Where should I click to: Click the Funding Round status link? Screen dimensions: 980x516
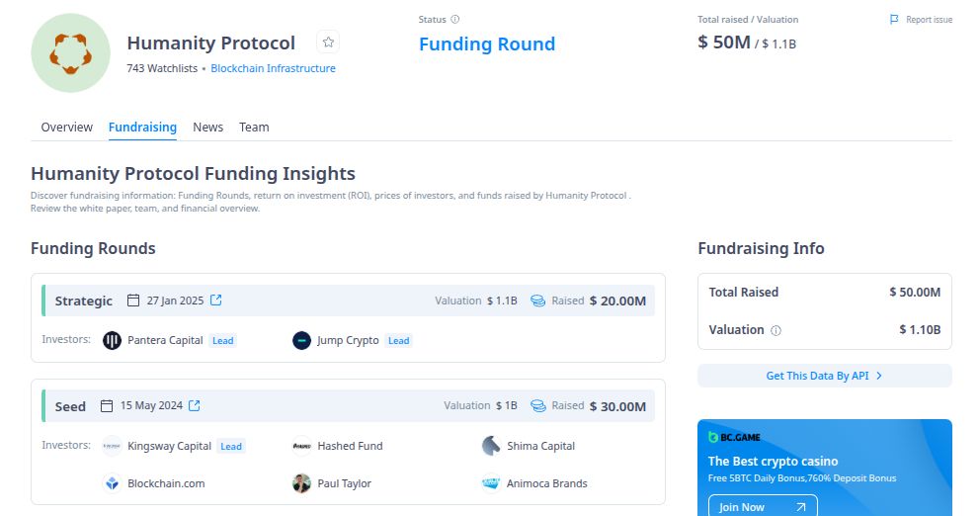pyautogui.click(x=487, y=43)
